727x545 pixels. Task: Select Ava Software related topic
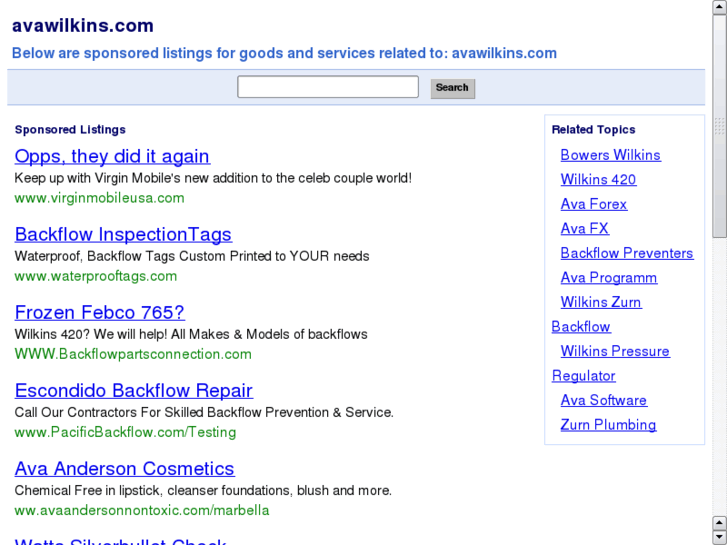[603, 400]
